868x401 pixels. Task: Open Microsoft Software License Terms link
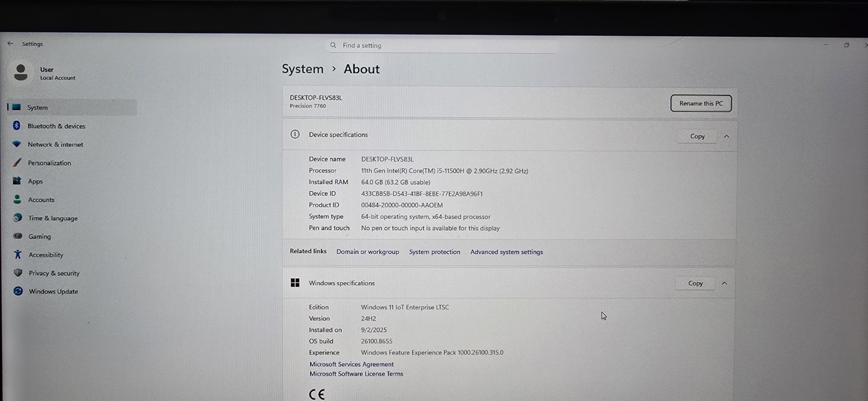[356, 374]
